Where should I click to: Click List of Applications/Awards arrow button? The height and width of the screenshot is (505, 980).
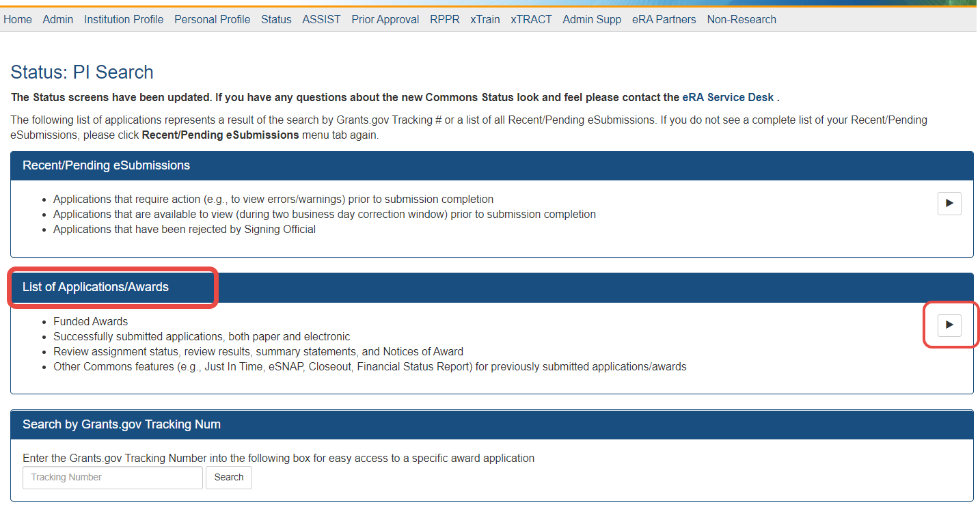[949, 325]
